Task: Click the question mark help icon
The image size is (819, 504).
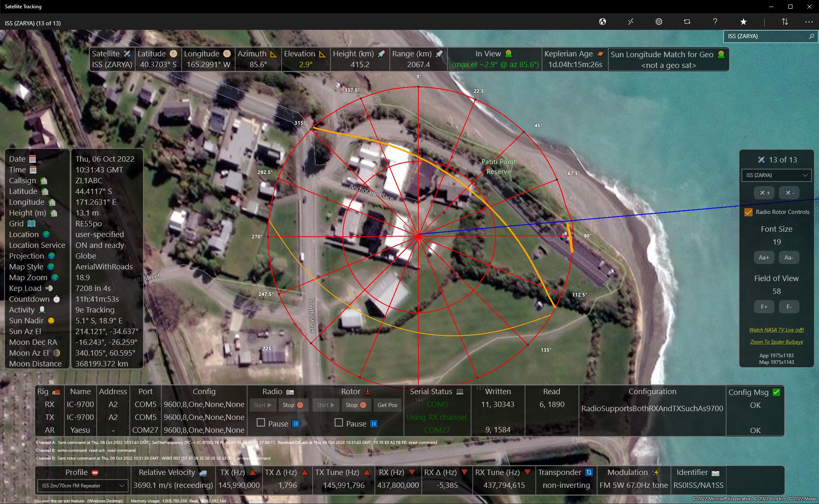Action: tap(715, 22)
